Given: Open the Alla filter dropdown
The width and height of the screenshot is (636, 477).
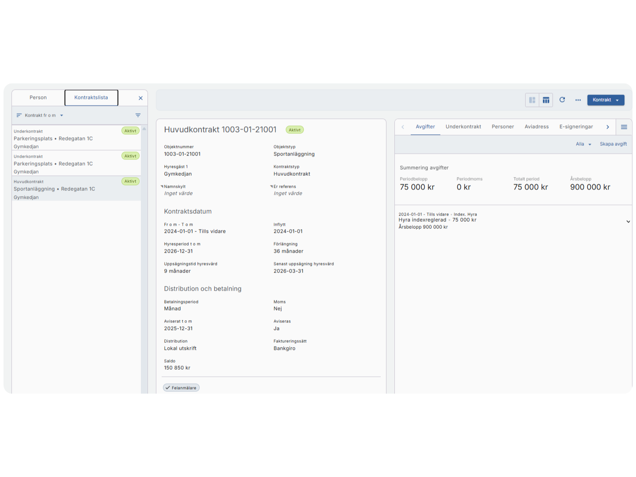Looking at the screenshot, I should [582, 144].
